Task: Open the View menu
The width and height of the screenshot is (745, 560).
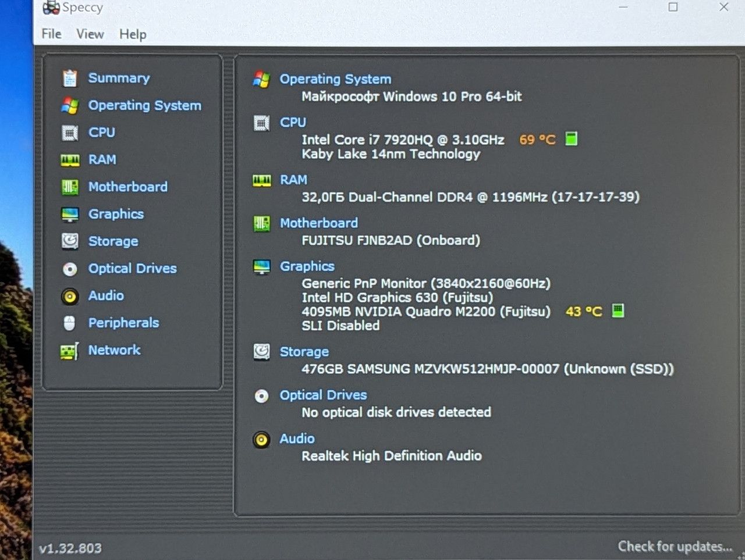Action: pos(90,34)
